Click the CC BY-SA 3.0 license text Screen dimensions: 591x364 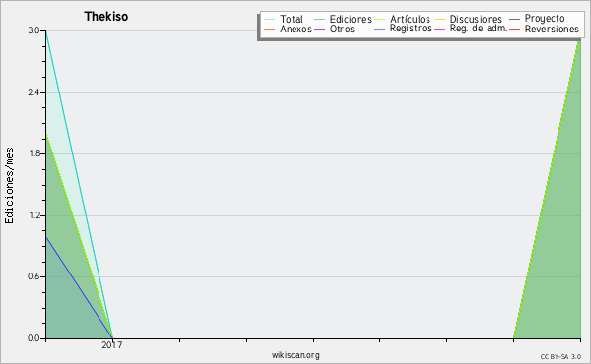560,357
